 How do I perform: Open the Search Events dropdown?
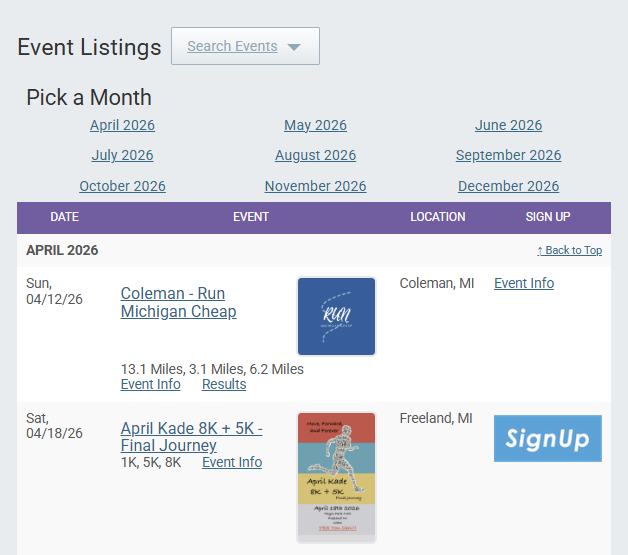click(x=245, y=46)
